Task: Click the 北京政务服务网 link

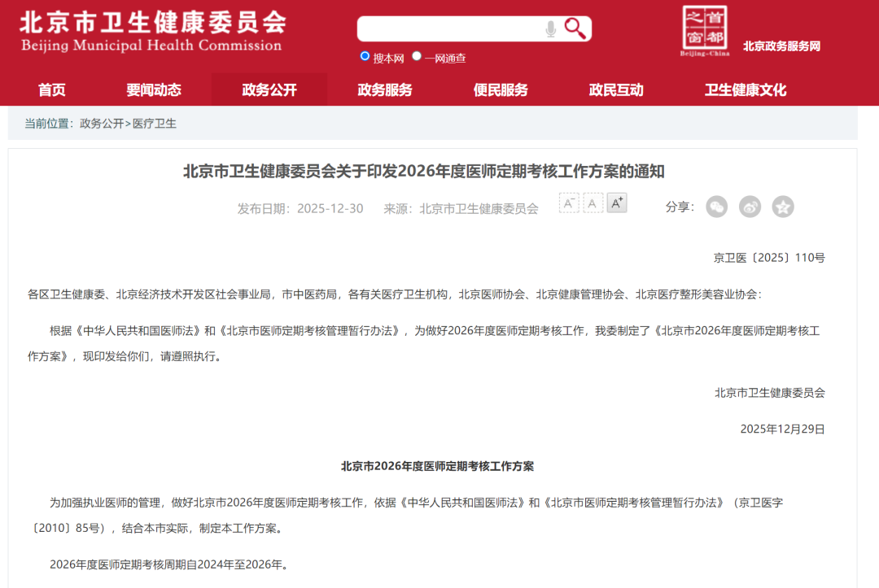Action: click(781, 46)
